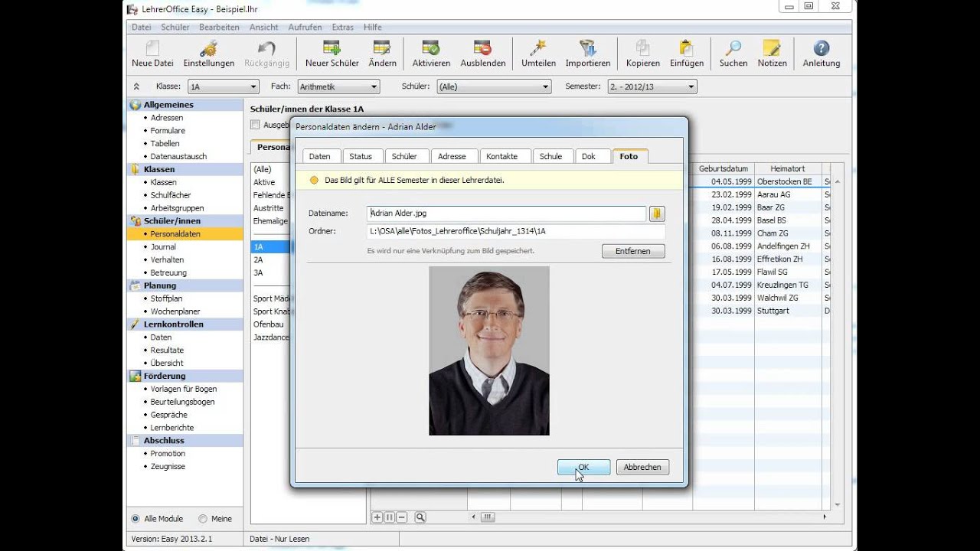Click the minus button below the table
Screen dimensions: 980x551
point(401,517)
